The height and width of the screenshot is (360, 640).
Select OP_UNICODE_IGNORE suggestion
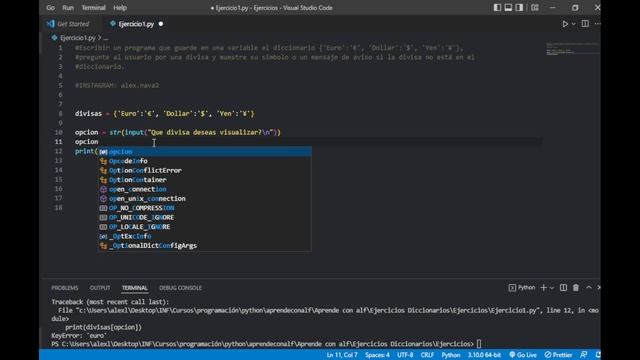pos(205,217)
